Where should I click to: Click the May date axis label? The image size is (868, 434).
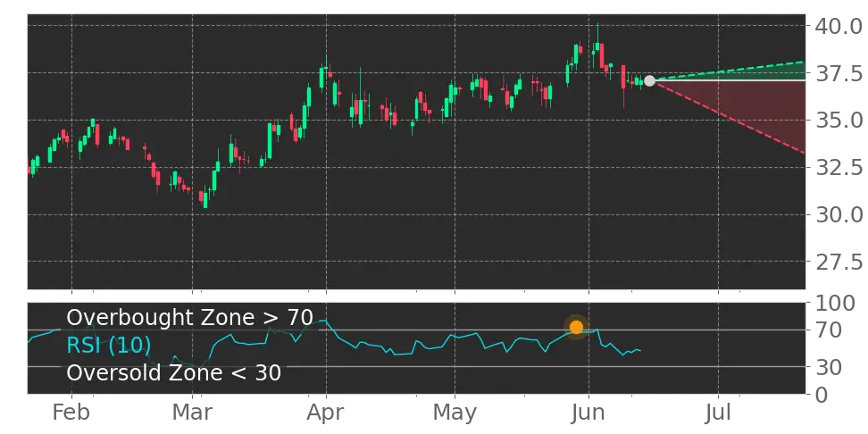[455, 413]
